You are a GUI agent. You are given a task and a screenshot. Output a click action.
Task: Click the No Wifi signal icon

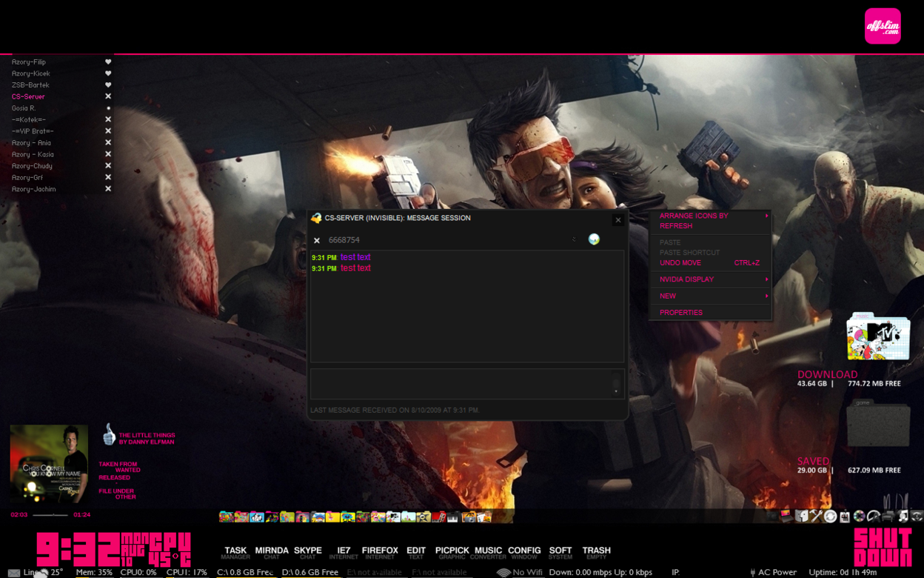tap(503, 573)
